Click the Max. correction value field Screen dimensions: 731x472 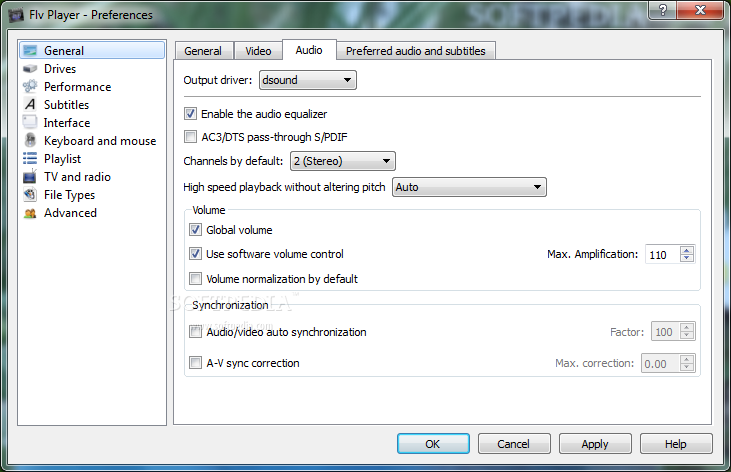coord(660,363)
